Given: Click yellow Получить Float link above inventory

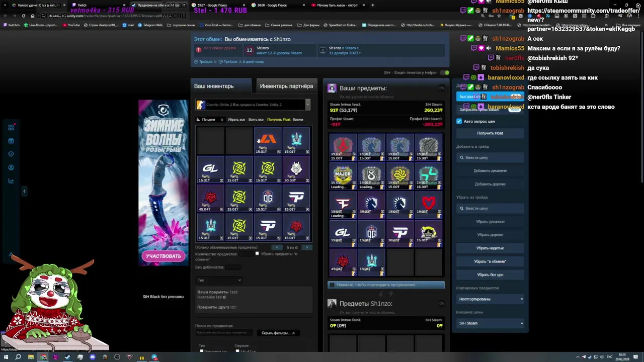Looking at the screenshot, I should point(279,120).
